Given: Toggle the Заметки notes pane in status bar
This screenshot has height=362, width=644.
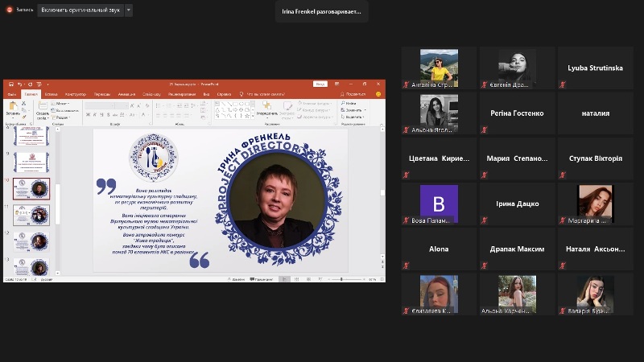Looking at the screenshot, I should [237, 278].
